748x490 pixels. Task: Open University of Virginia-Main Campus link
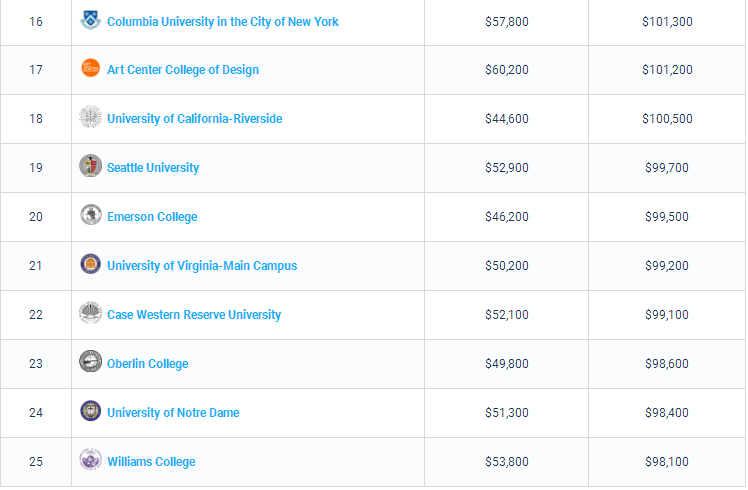coord(201,266)
